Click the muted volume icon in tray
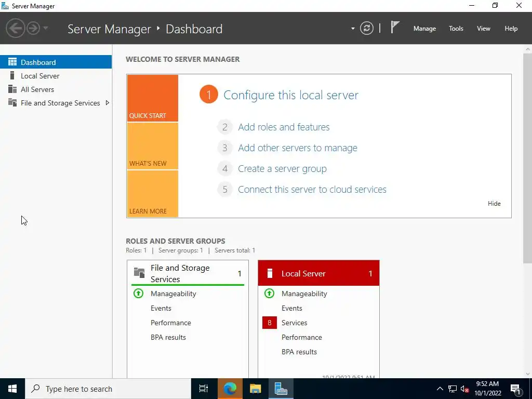The height and width of the screenshot is (399, 532). click(x=465, y=389)
